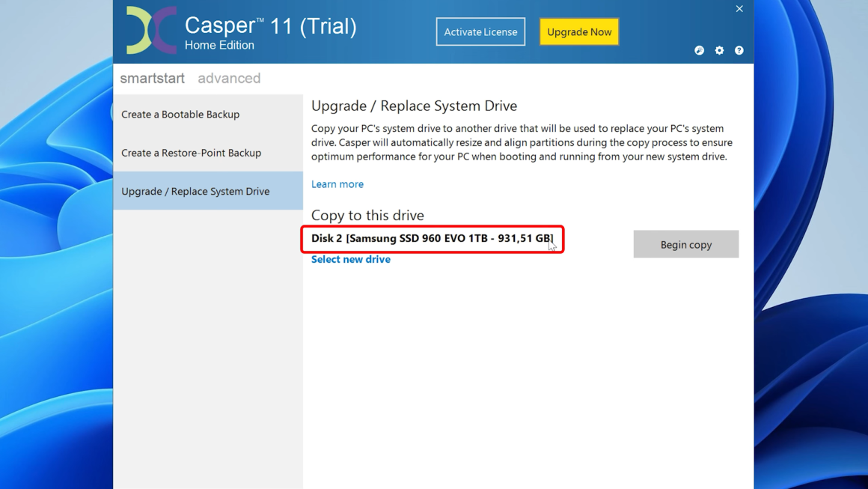Click the Upgrade / Replace System Drive heading
868x489 pixels.
[x=414, y=106]
